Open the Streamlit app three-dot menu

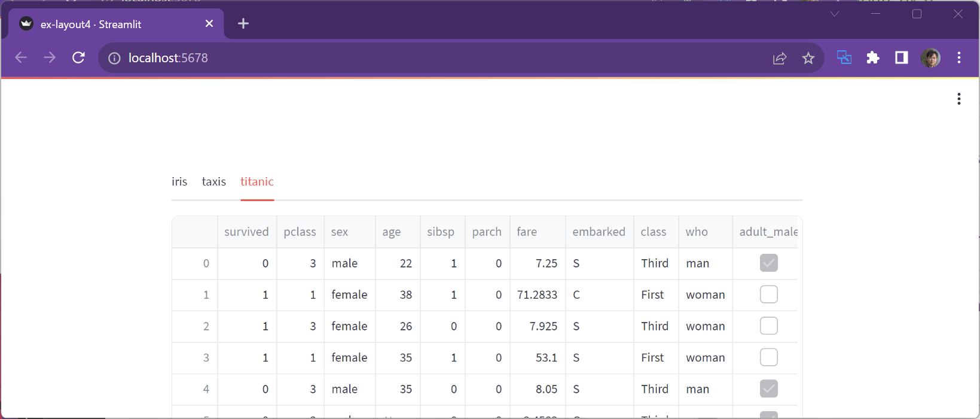point(958,99)
